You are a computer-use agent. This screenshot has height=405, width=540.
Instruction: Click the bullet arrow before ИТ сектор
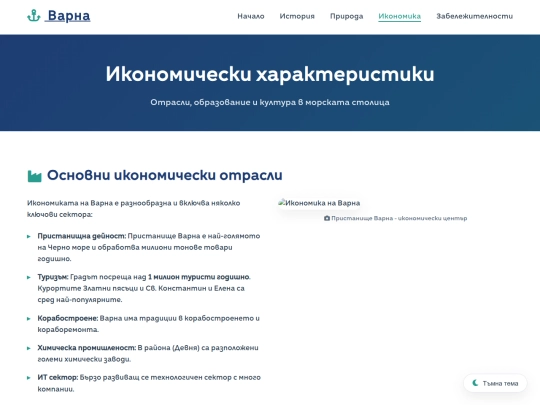point(29,378)
